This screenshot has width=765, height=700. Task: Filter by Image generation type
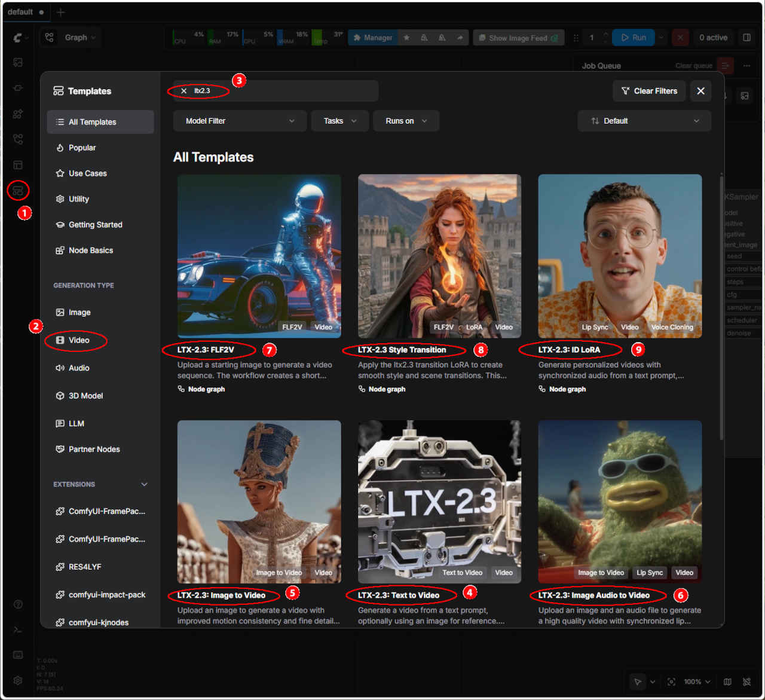point(100,313)
